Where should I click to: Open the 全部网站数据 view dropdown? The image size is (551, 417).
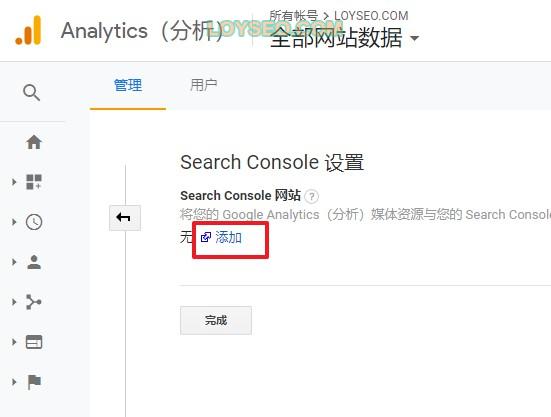(x=344, y=38)
